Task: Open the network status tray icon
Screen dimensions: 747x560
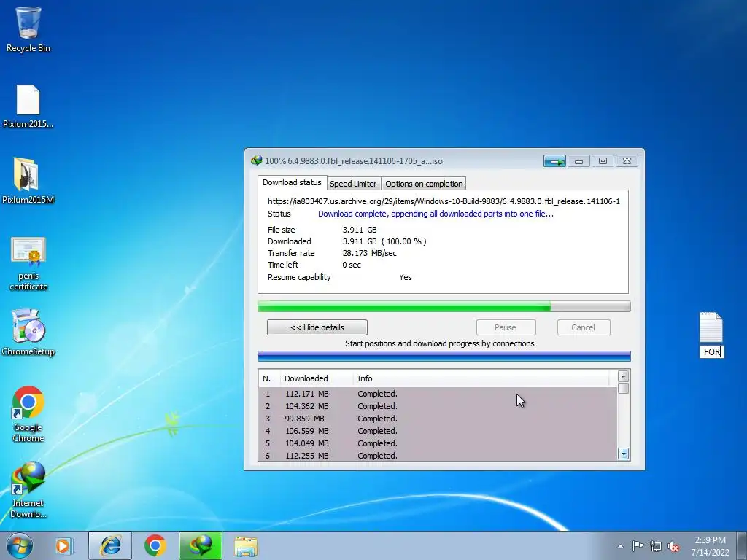Action: [656, 546]
